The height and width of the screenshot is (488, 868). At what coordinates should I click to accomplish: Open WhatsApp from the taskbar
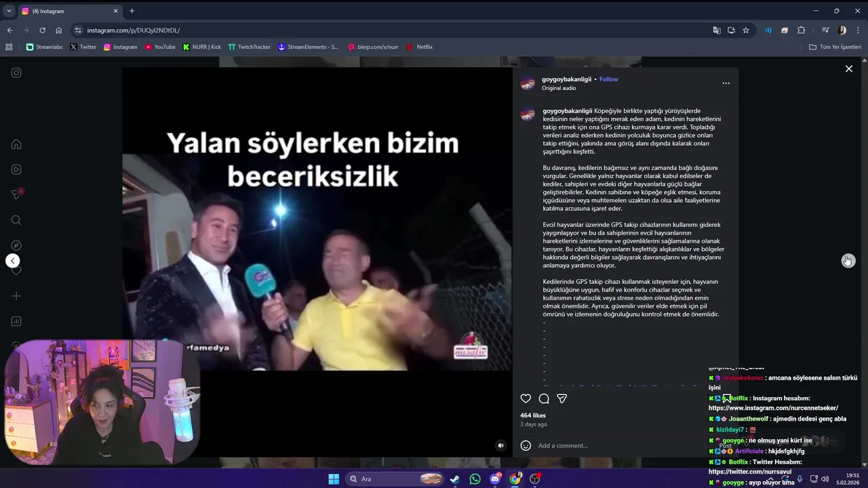pos(475,479)
